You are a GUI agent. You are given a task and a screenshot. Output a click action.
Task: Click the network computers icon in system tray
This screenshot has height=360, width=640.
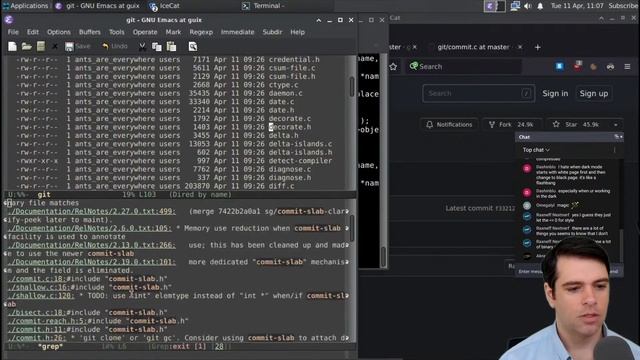point(515,6)
